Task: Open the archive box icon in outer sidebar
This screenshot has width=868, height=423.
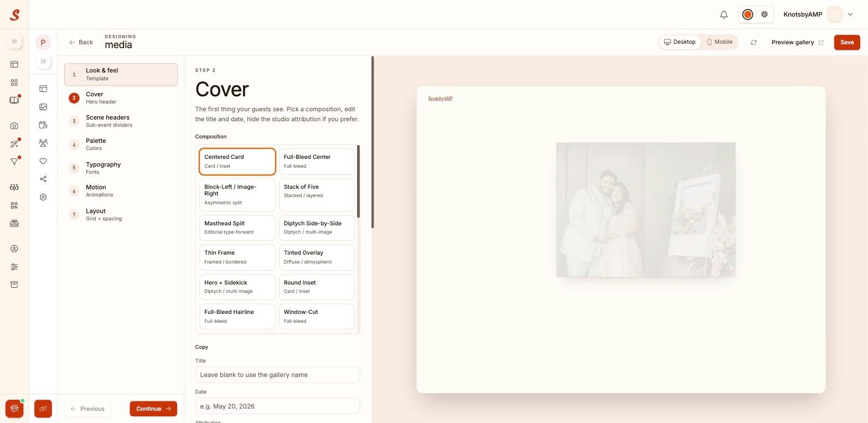Action: 14,285
